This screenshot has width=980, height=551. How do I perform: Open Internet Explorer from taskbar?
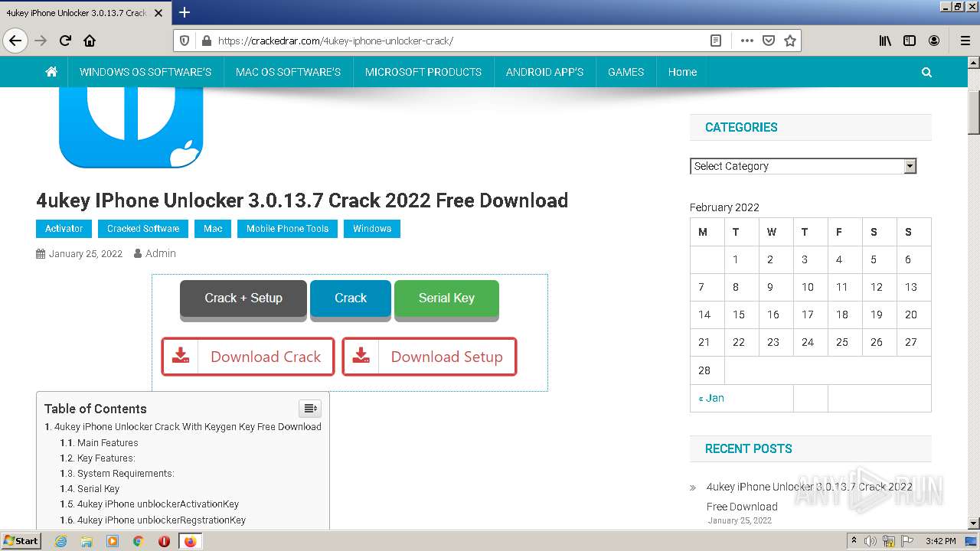(x=61, y=541)
